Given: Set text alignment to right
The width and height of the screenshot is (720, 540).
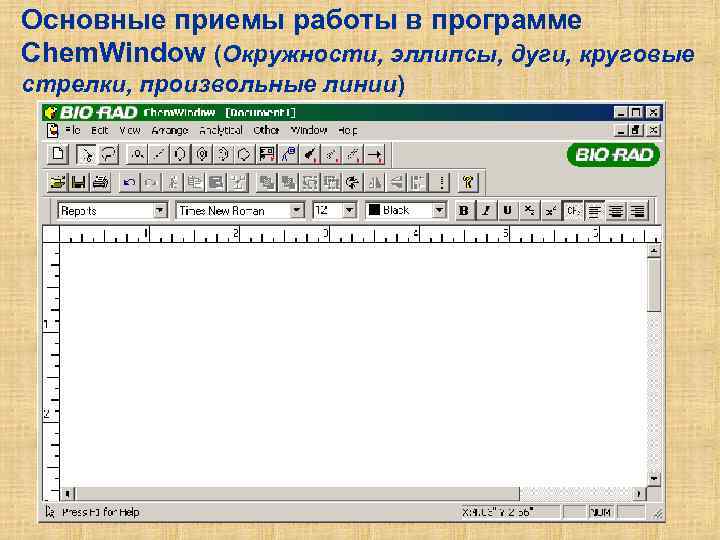Looking at the screenshot, I should point(638,211).
